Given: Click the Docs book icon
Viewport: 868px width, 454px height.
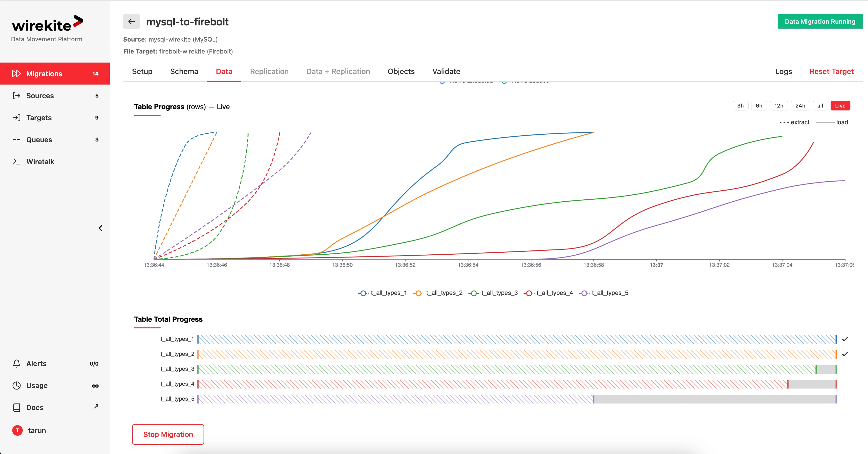Looking at the screenshot, I should (x=17, y=408).
